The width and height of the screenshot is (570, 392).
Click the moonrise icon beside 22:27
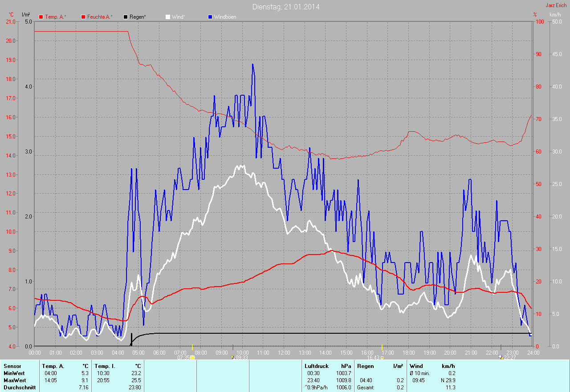coord(501,357)
